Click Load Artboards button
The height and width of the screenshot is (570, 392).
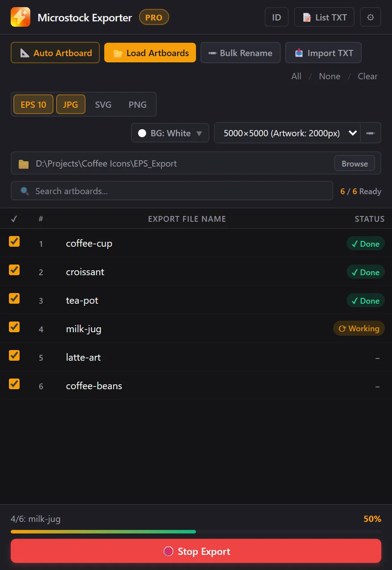pos(150,53)
